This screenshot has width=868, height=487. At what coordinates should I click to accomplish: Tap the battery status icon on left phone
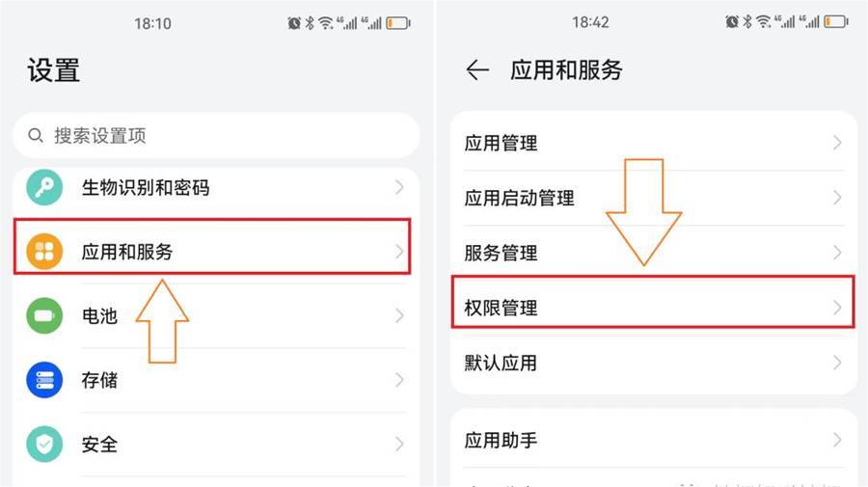coord(398,23)
